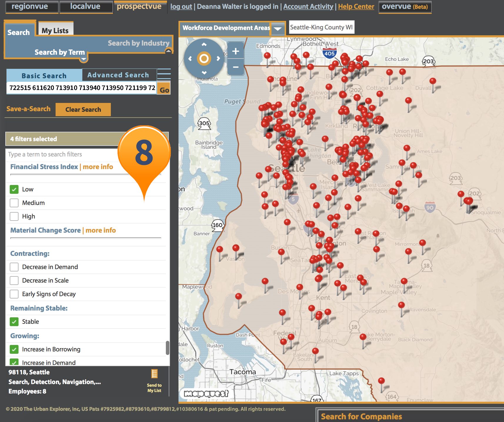Select the Search by Industry option

coord(138,43)
